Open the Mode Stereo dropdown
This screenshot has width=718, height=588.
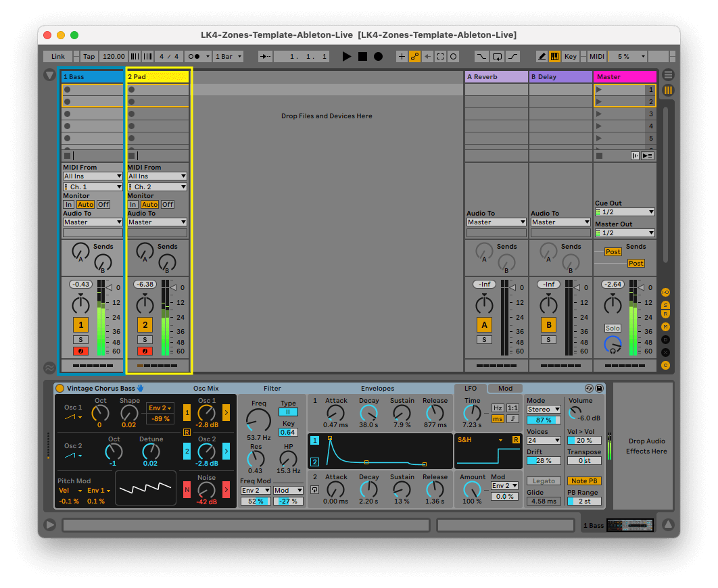click(544, 409)
